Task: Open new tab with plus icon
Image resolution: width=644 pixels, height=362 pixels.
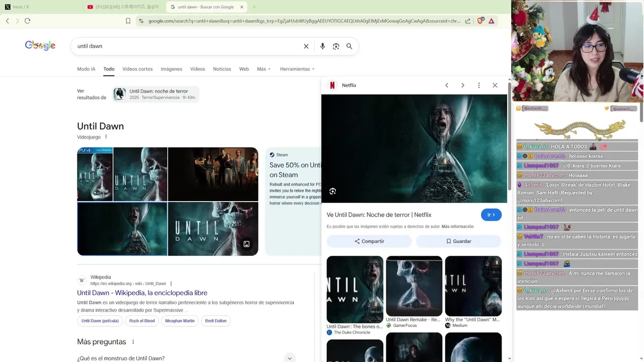Action: pos(254,7)
